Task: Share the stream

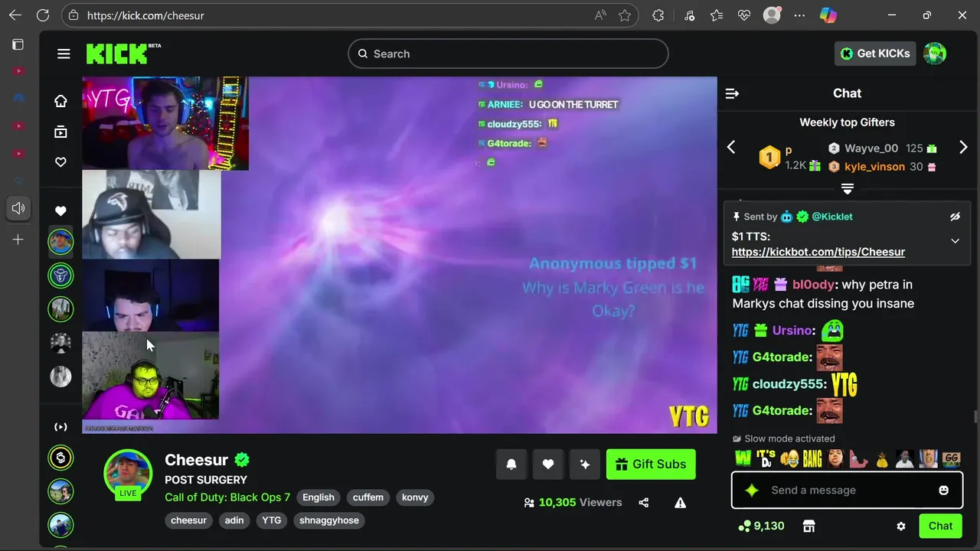Action: point(644,503)
